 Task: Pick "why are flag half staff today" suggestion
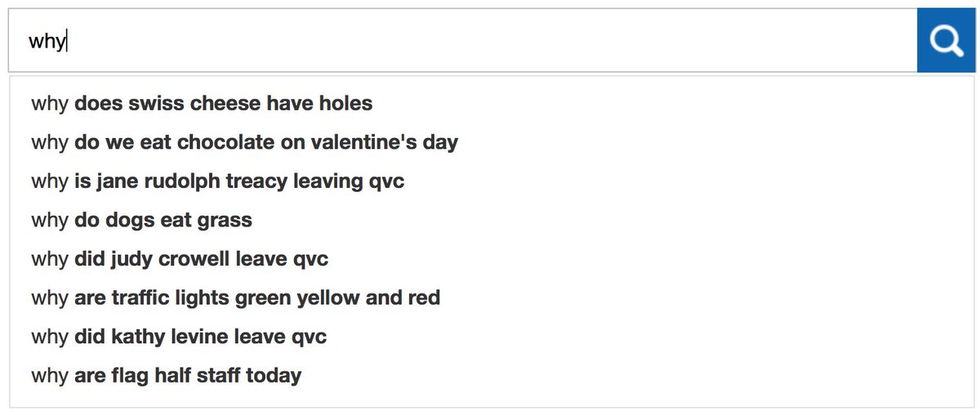(x=166, y=376)
